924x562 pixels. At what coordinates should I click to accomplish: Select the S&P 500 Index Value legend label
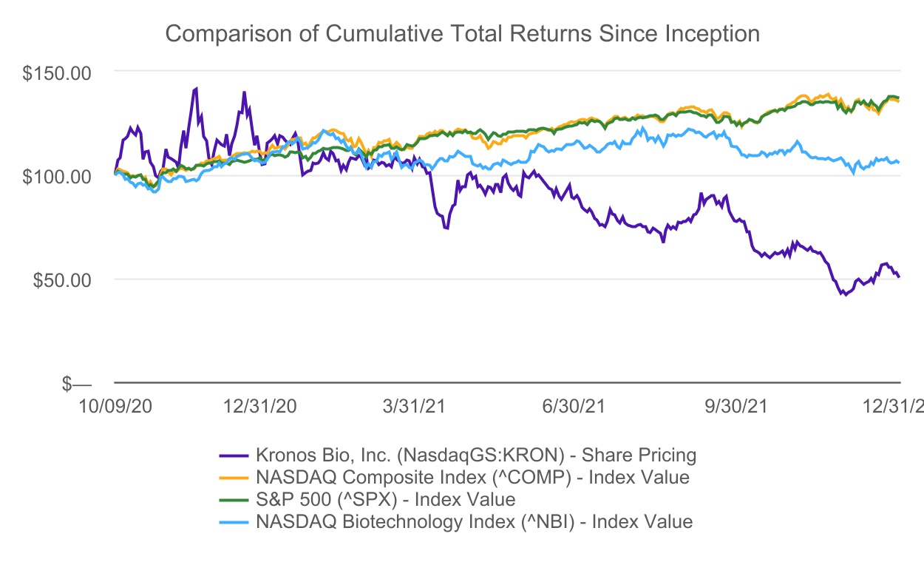coord(385,499)
